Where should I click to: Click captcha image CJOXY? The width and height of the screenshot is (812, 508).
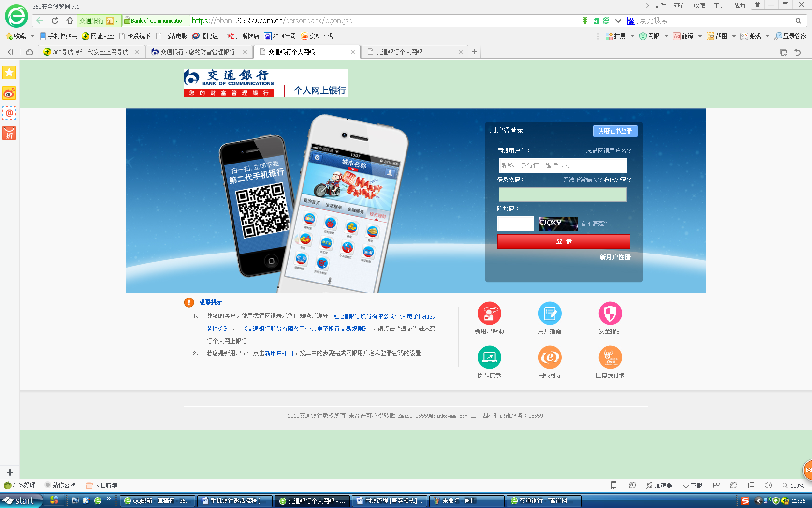[558, 224]
